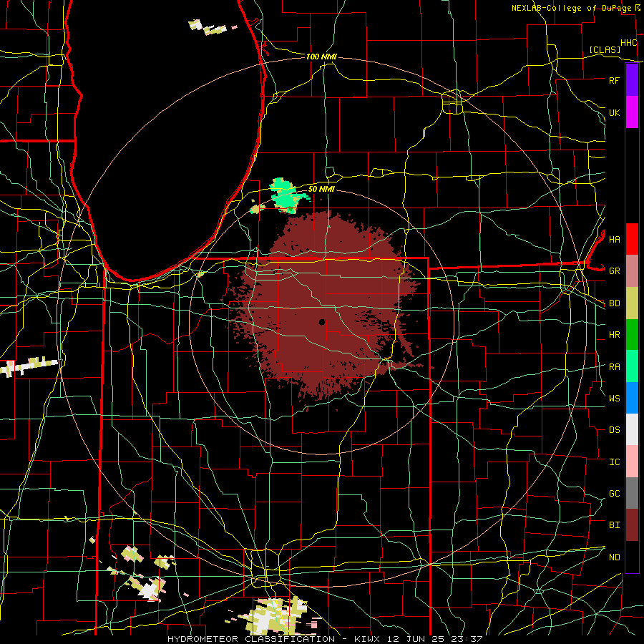The height and width of the screenshot is (644, 644).
Task: Click the 50 NMI range ring label
Action: tap(321, 189)
